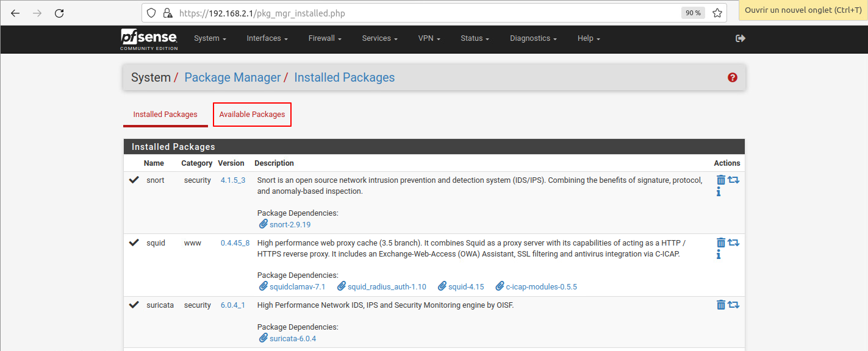
Task: Log out using the sign-out icon
Action: pos(741,38)
